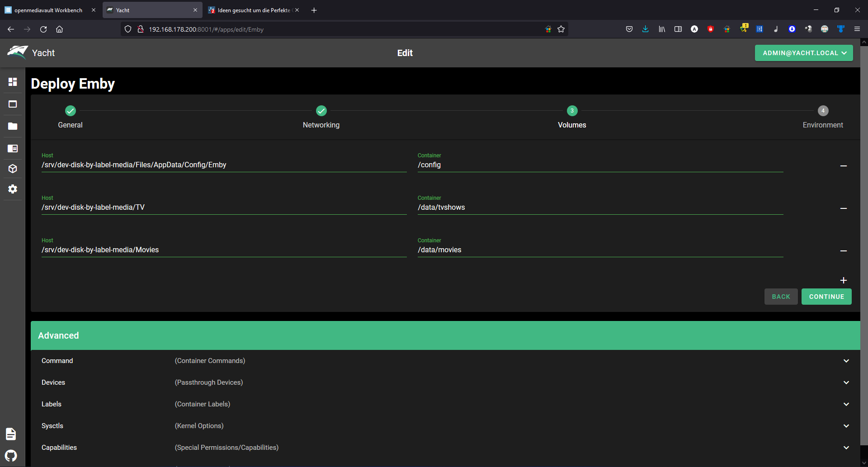
Task: Click the CONTINUE button
Action: pyautogui.click(x=826, y=297)
